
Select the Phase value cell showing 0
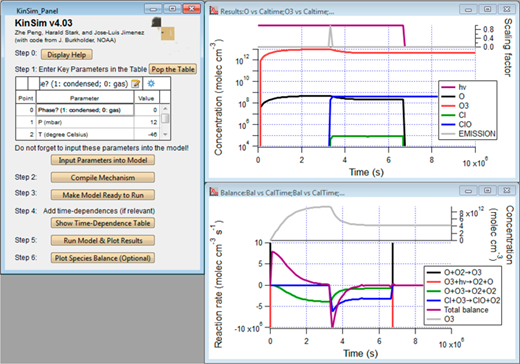click(147, 110)
